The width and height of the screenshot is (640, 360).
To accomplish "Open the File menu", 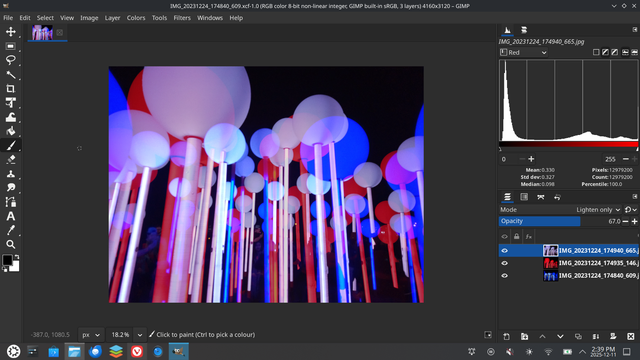I will point(8,18).
